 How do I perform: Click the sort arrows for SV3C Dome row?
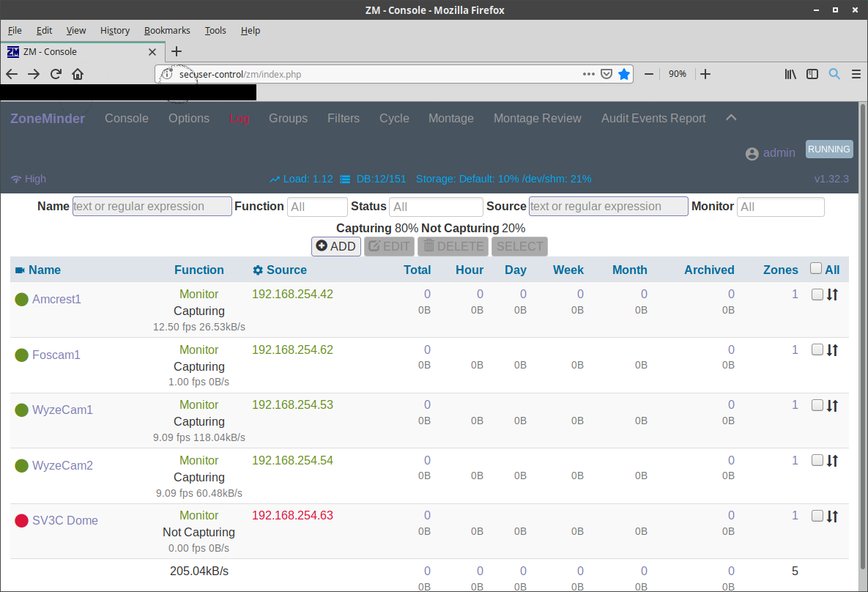pyautogui.click(x=833, y=517)
